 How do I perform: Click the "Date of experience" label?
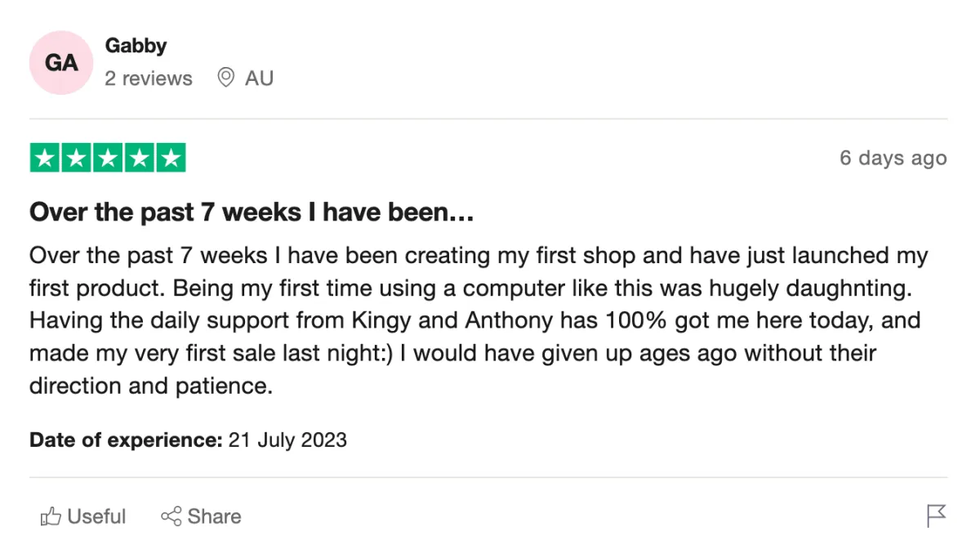point(126,440)
